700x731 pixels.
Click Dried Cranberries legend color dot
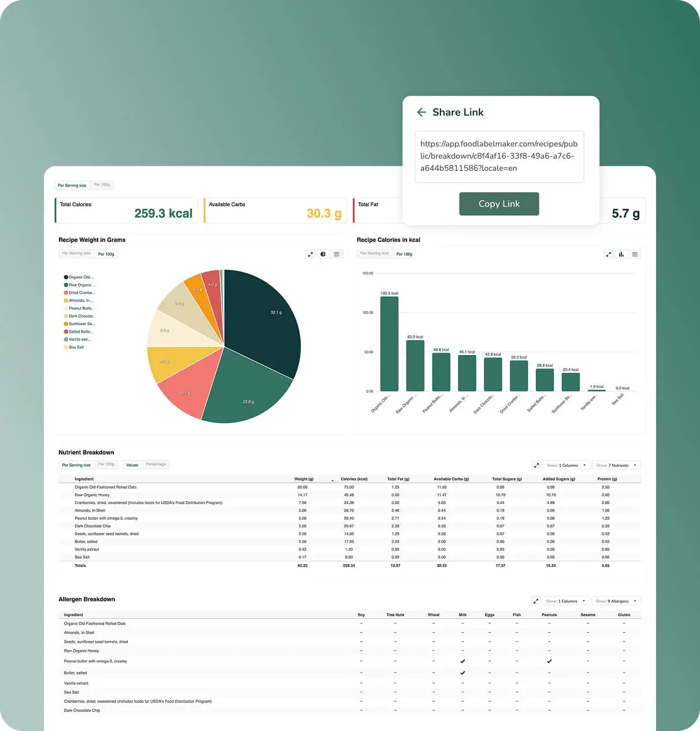click(66, 293)
